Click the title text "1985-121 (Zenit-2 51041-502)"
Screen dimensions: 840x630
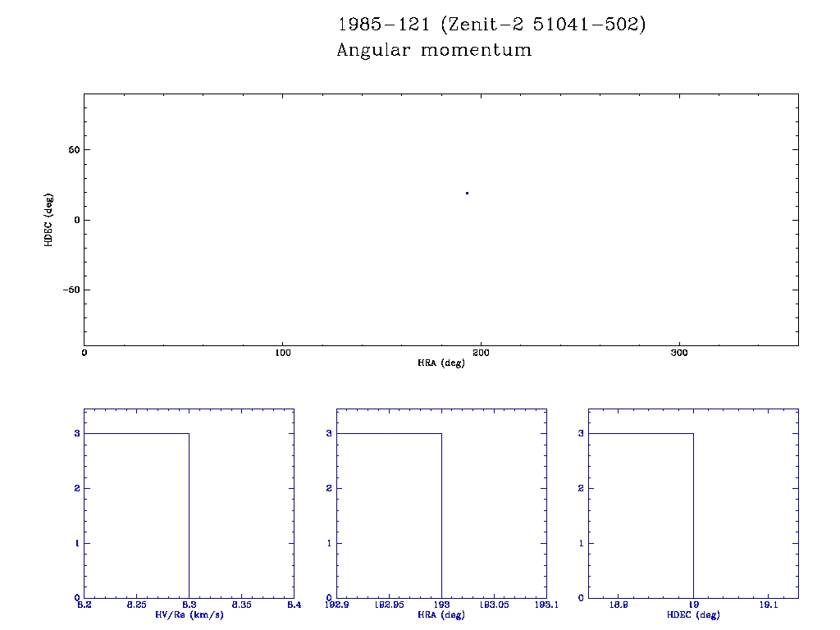coord(492,25)
